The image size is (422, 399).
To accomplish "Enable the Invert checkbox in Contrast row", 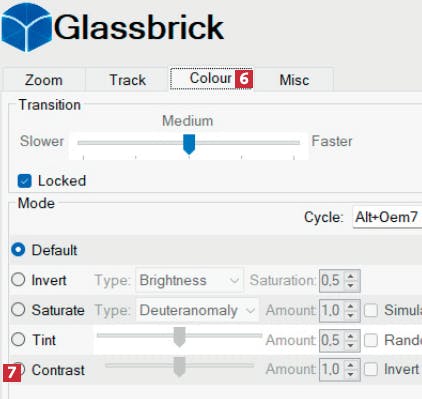I will [x=370, y=369].
